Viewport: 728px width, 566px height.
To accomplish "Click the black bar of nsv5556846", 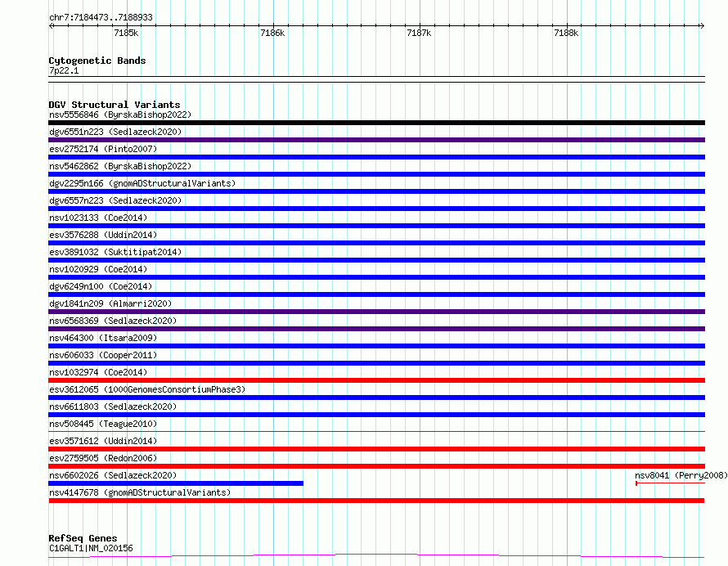I will (x=376, y=123).
